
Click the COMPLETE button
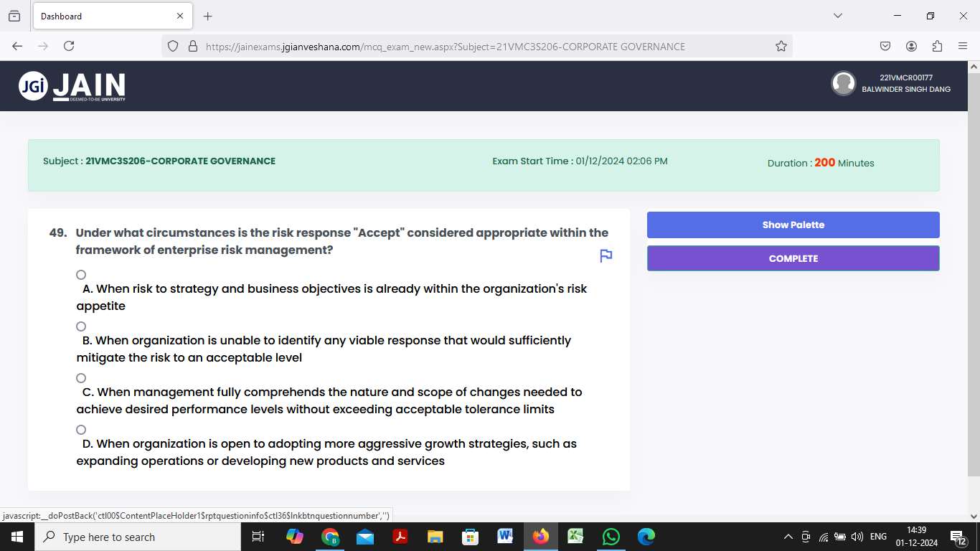[x=793, y=258]
